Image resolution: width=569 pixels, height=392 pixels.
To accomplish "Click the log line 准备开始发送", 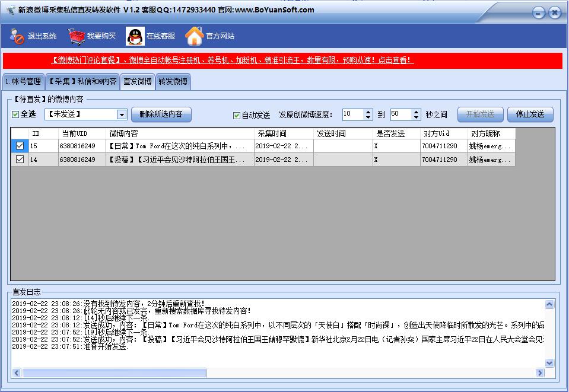I will [x=69, y=347].
